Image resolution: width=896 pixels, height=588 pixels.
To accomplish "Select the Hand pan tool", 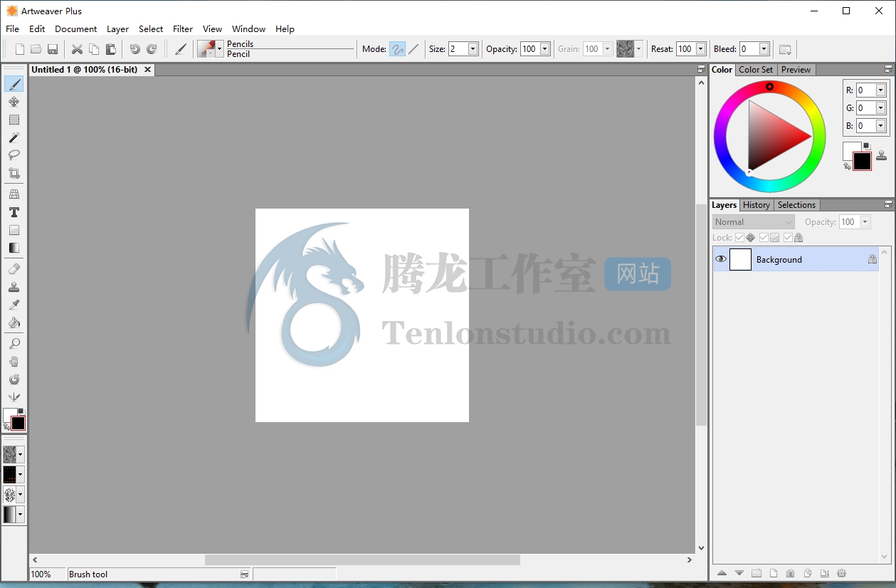I will (14, 362).
